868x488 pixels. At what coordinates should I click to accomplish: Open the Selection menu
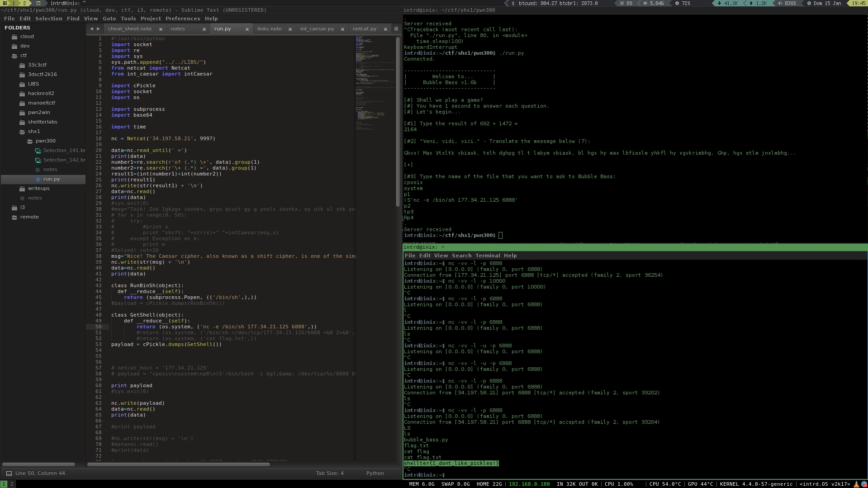tap(49, 19)
